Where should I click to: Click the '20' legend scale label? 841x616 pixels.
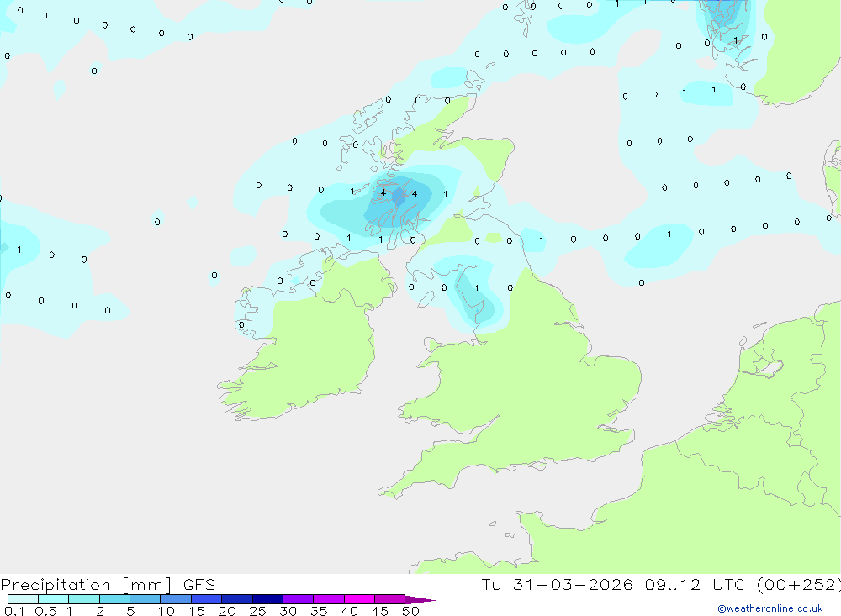(x=227, y=611)
